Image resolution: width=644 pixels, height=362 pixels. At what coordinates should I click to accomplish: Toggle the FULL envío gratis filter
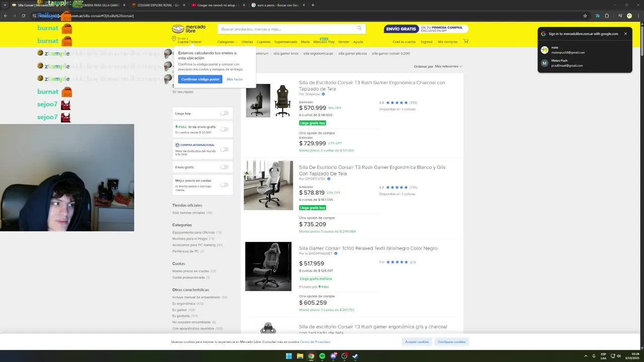[x=224, y=129]
